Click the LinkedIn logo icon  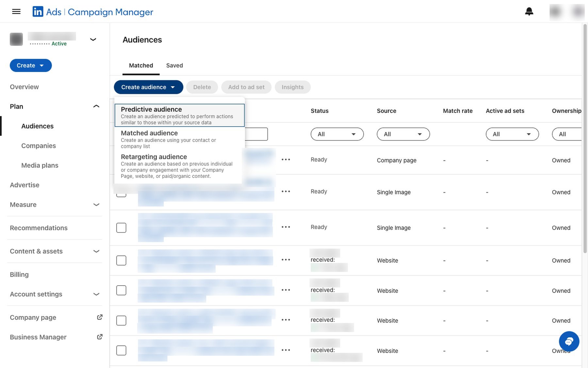(x=38, y=12)
